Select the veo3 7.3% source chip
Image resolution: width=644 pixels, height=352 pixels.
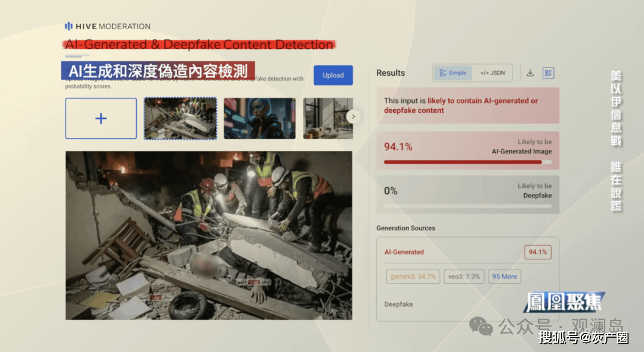464,277
